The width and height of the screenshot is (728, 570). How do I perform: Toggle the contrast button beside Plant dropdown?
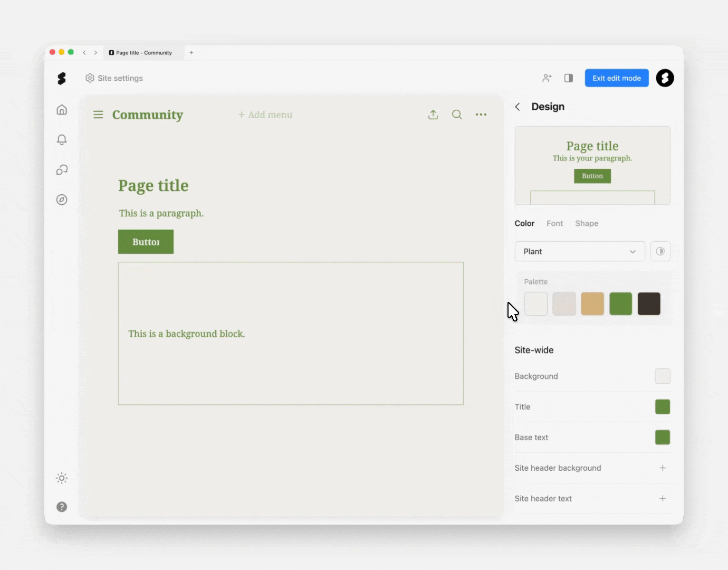660,252
